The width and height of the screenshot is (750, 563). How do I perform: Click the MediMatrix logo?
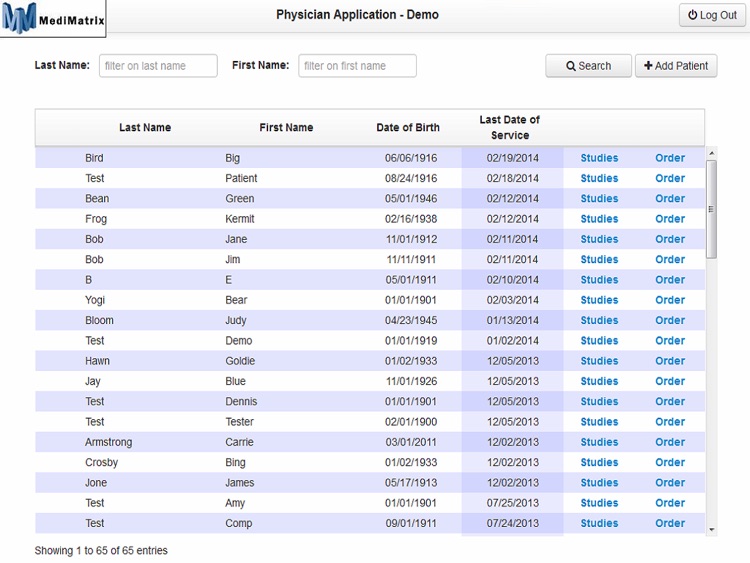(53, 18)
